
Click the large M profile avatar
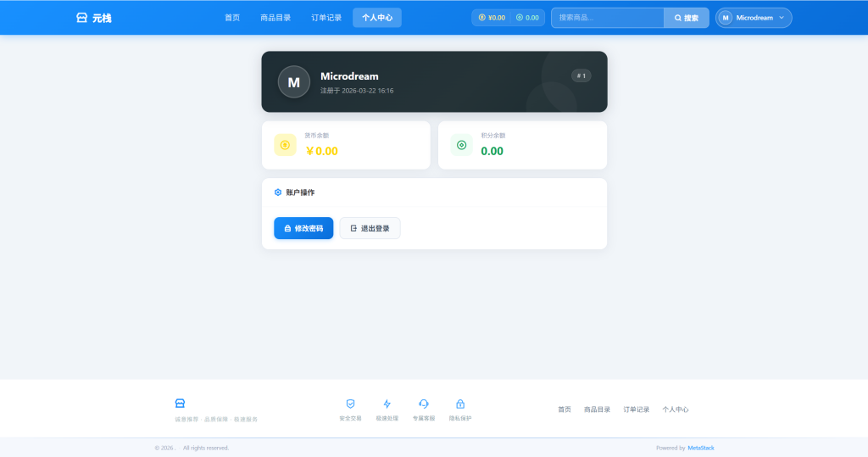click(294, 82)
